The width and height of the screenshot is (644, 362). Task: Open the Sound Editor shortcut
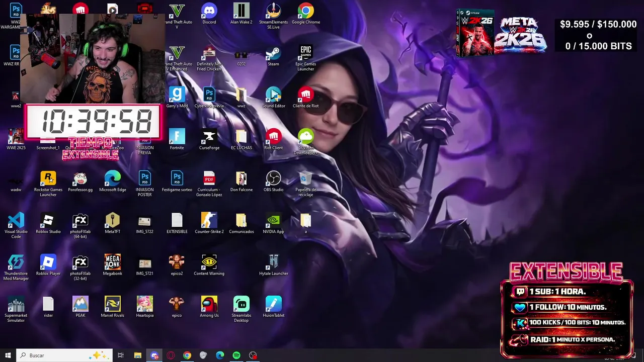coord(273,98)
